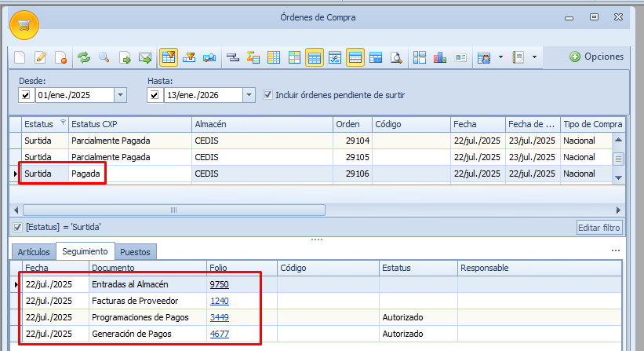Click the green refresh arrows icon
644x351 pixels.
tap(83, 57)
